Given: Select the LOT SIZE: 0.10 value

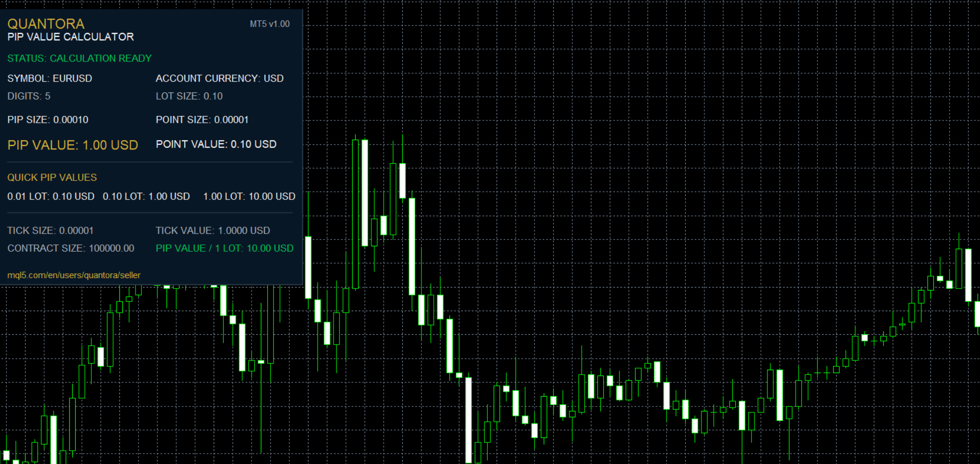Looking at the screenshot, I should (189, 96).
